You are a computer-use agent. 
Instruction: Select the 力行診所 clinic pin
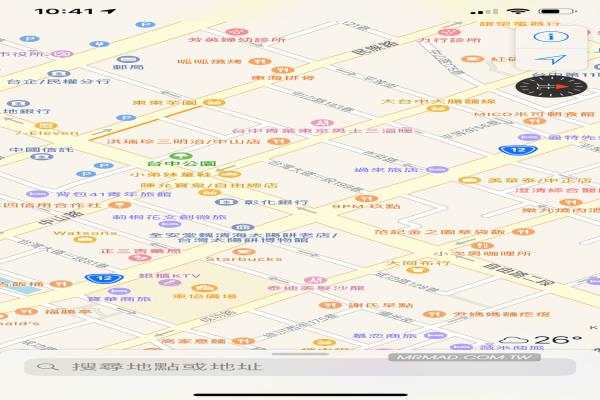click(449, 32)
